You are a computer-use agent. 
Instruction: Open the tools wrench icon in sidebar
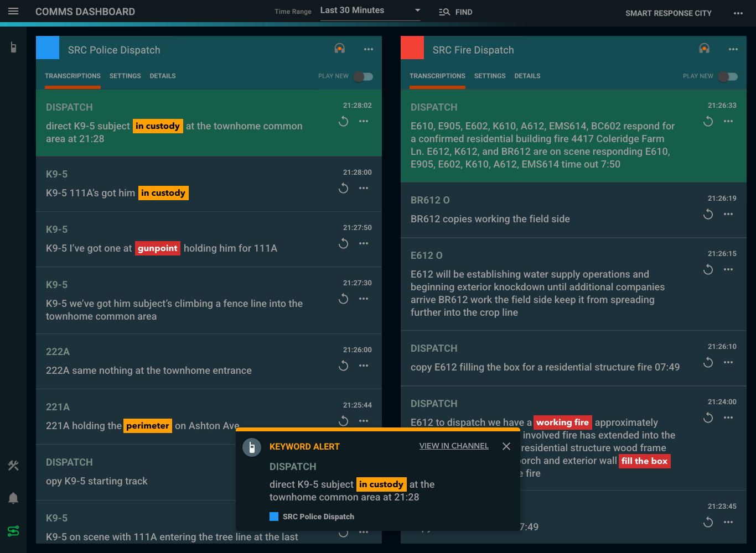point(13,466)
